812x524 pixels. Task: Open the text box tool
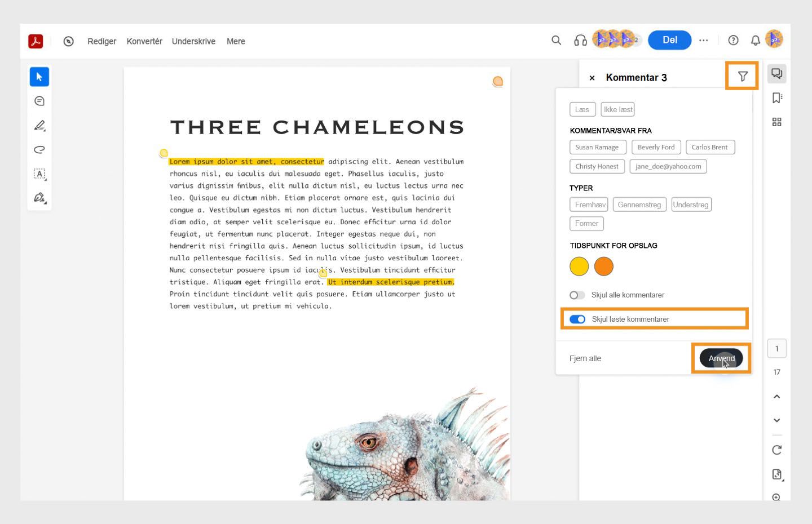tap(39, 174)
